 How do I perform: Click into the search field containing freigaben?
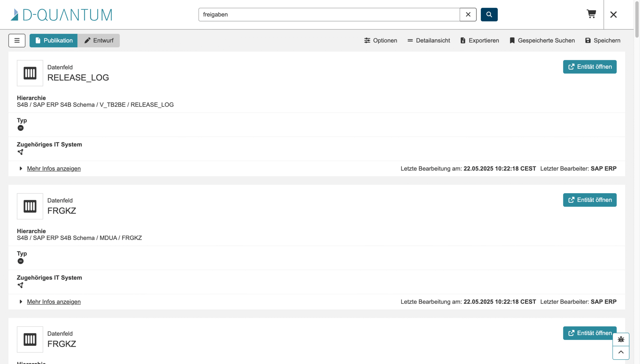(329, 14)
